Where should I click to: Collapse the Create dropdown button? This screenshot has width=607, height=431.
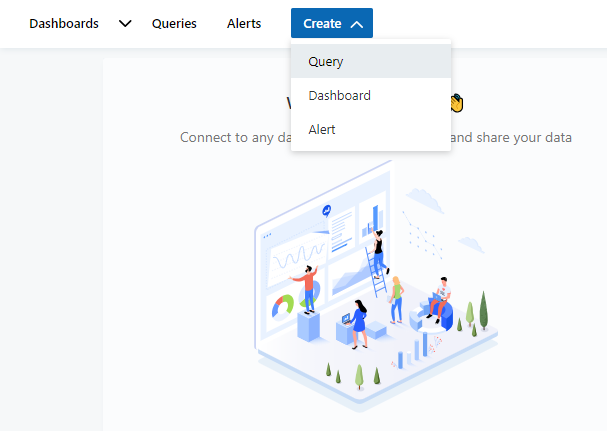332,23
